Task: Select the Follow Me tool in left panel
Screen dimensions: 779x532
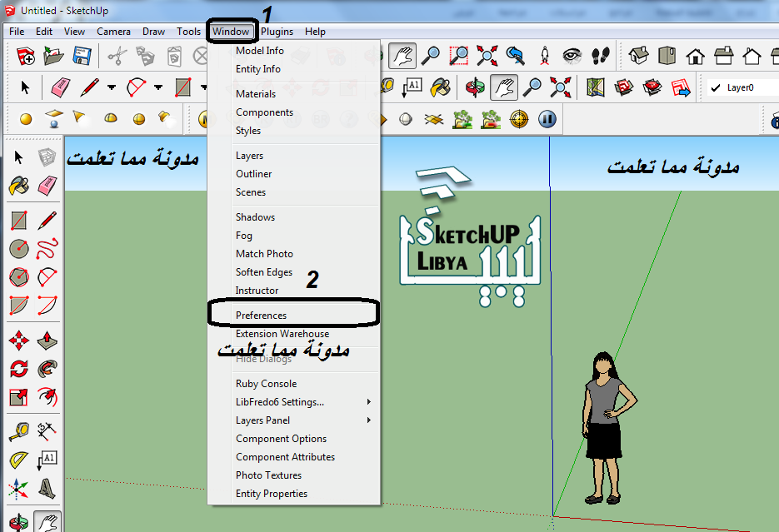Action: (x=47, y=369)
